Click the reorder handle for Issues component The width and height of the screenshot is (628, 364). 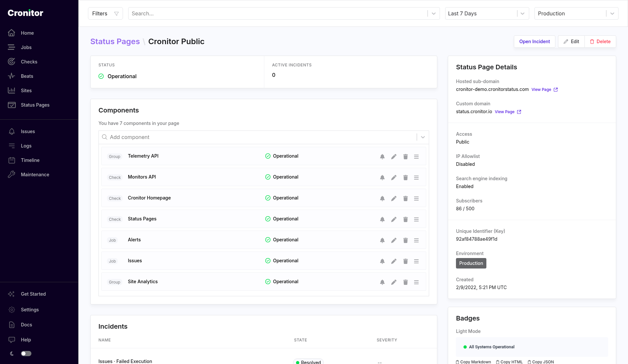pos(416,261)
